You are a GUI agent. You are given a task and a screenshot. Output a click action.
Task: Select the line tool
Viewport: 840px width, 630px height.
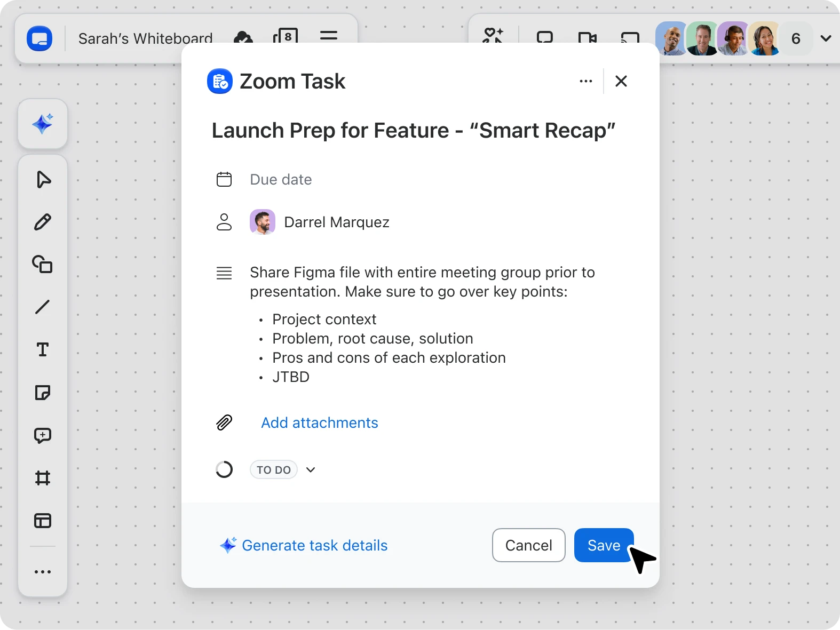43,307
